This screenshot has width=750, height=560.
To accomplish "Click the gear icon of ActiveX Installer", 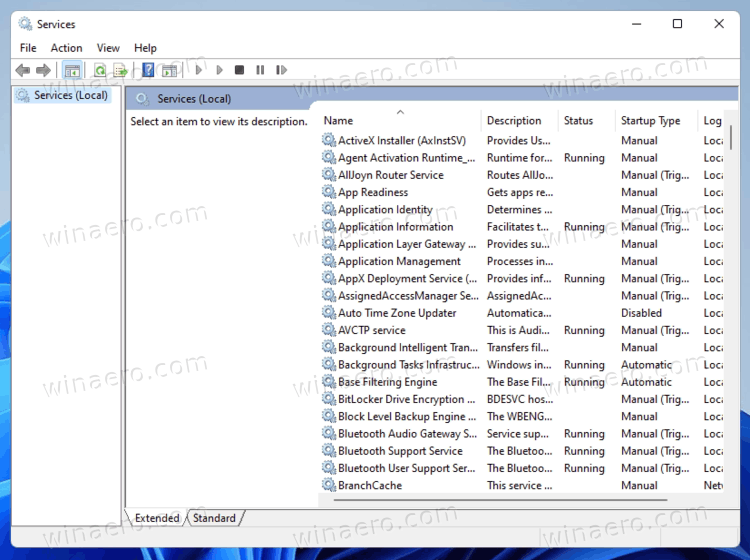I will click(x=329, y=140).
